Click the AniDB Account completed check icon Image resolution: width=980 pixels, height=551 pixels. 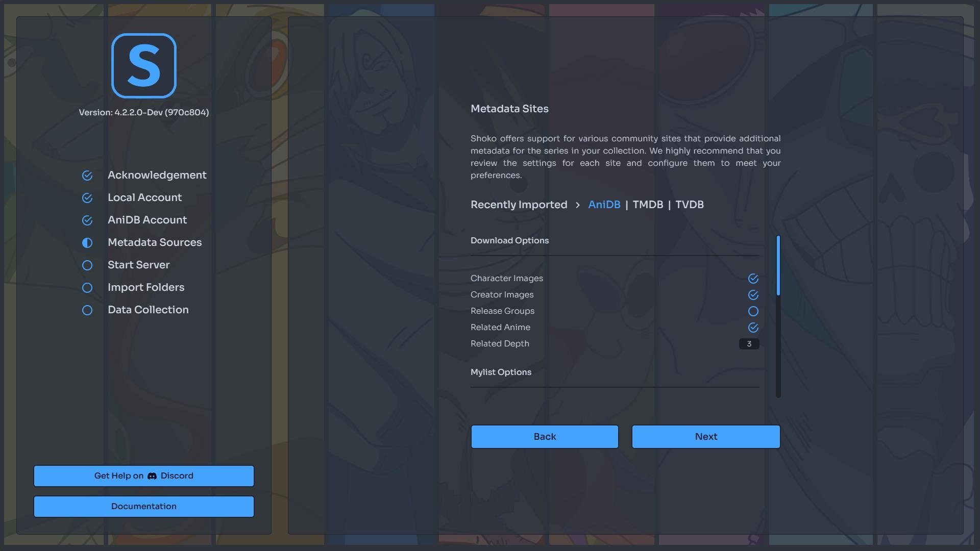pyautogui.click(x=87, y=220)
